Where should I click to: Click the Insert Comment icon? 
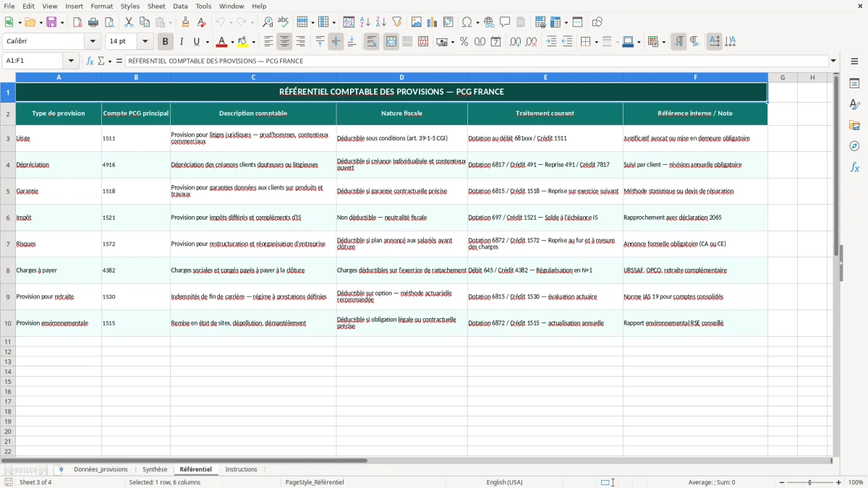click(505, 22)
